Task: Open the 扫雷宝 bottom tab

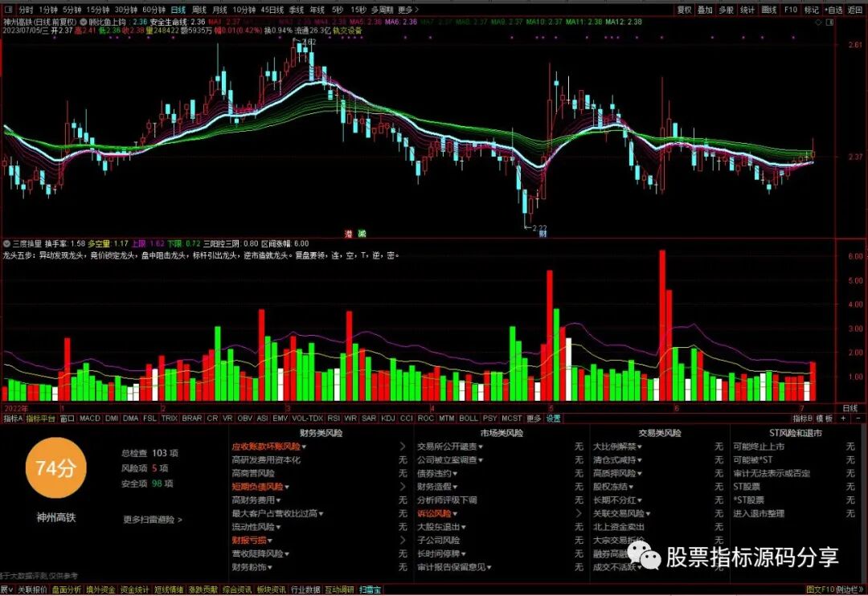Action: (370, 590)
